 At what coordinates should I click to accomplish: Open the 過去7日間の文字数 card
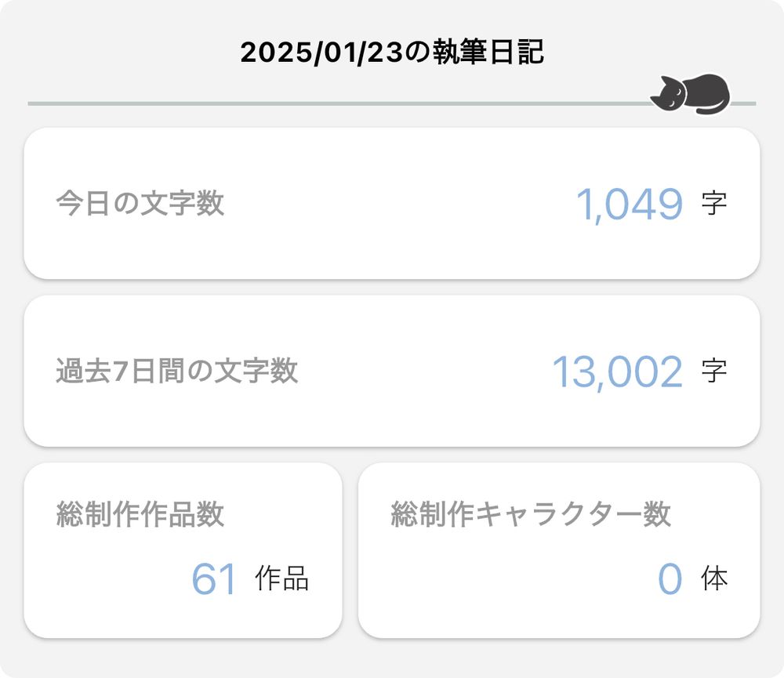392,371
